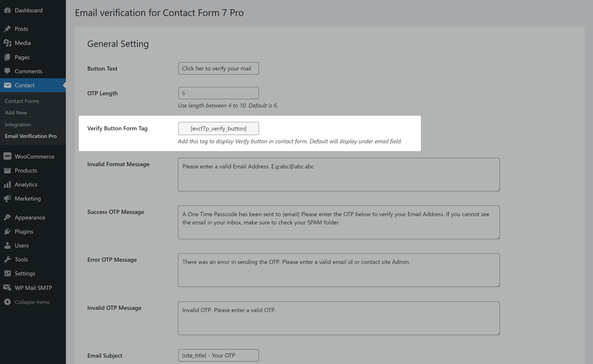The image size is (593, 364).
Task: Focus the Button Text input field
Action: (x=218, y=68)
